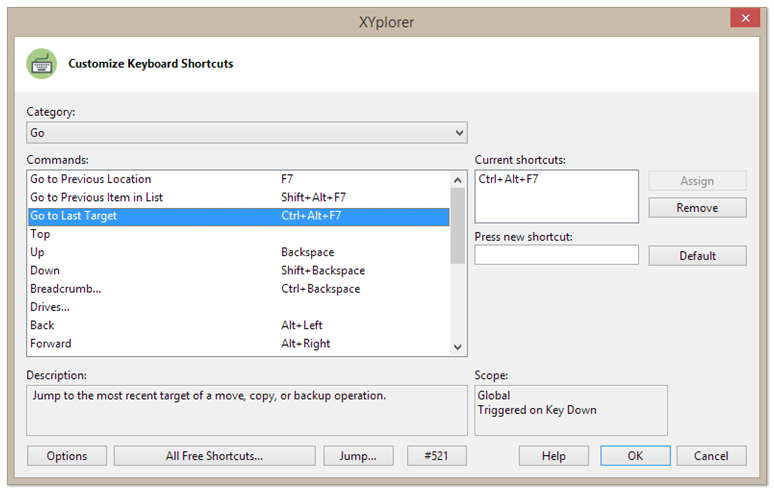774x492 pixels.
Task: Close the XYplorer dialog window
Action: [x=744, y=18]
